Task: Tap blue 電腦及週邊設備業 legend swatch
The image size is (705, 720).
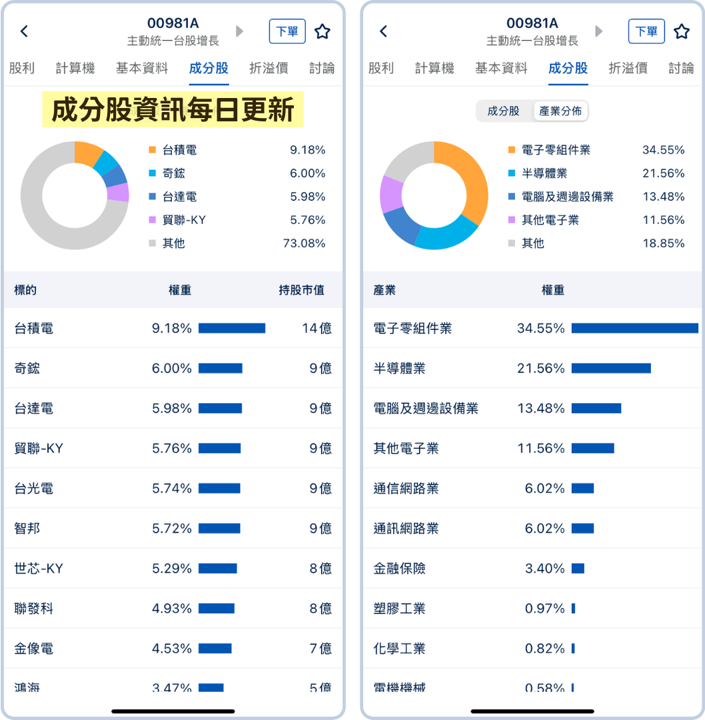Action: click(x=512, y=197)
